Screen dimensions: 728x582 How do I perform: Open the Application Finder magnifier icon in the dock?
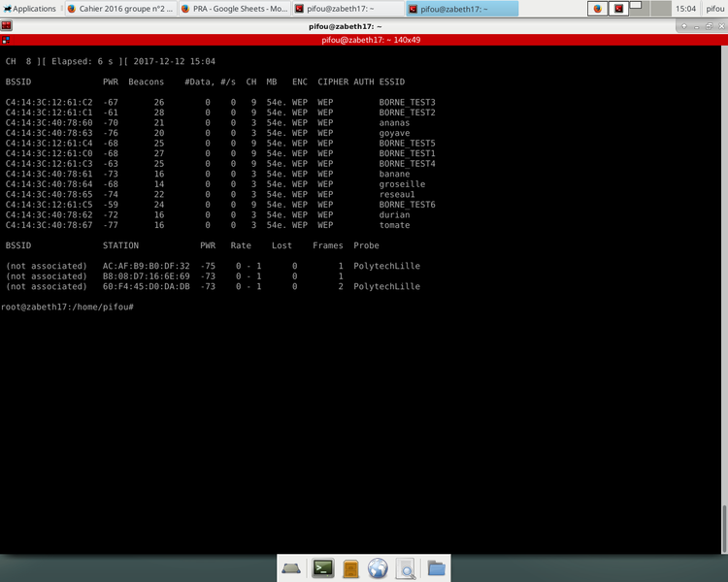(x=406, y=568)
